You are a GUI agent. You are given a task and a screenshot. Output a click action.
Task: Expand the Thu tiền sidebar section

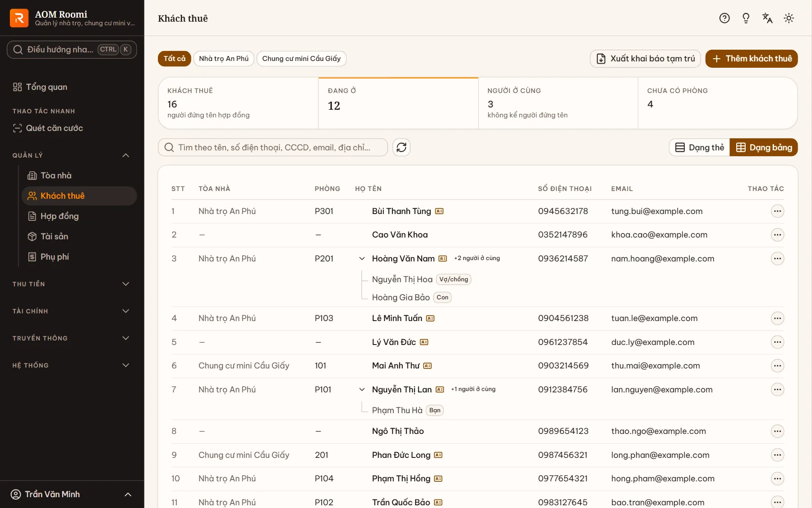(x=72, y=284)
